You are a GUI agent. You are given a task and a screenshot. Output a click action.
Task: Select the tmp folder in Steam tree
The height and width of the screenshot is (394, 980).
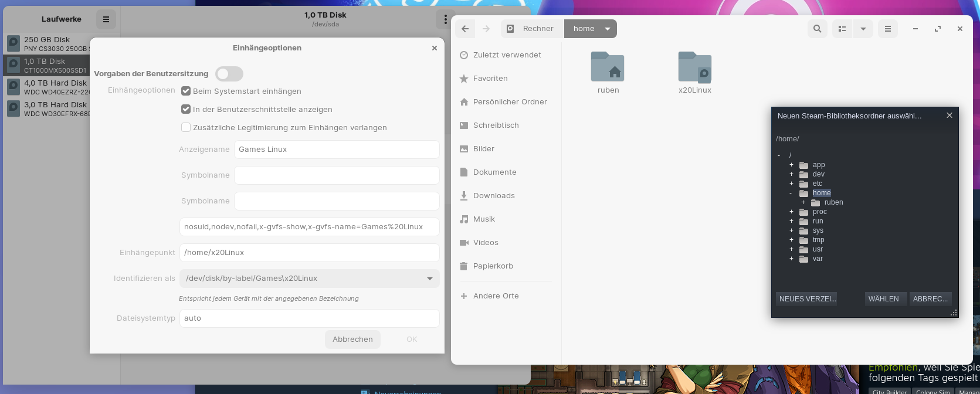click(x=818, y=240)
